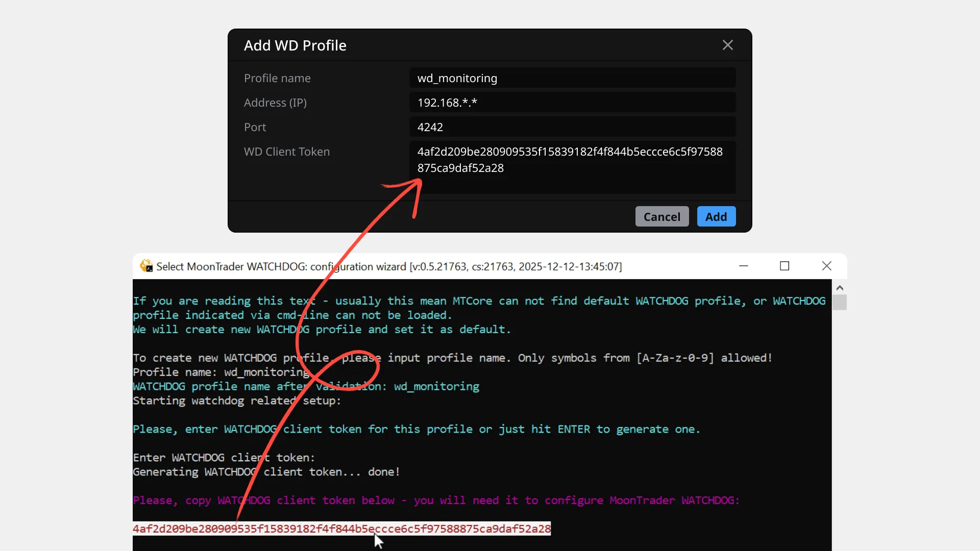
Task: Click the Add WD Profile dialog title
Action: [x=295, y=45]
